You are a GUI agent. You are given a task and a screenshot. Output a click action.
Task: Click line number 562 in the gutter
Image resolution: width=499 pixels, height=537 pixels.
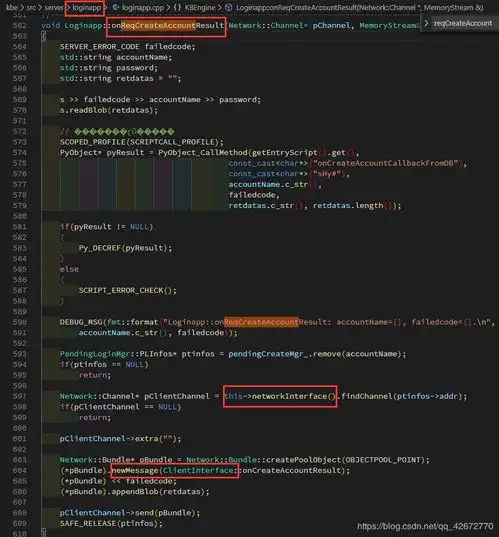[x=20, y=25]
